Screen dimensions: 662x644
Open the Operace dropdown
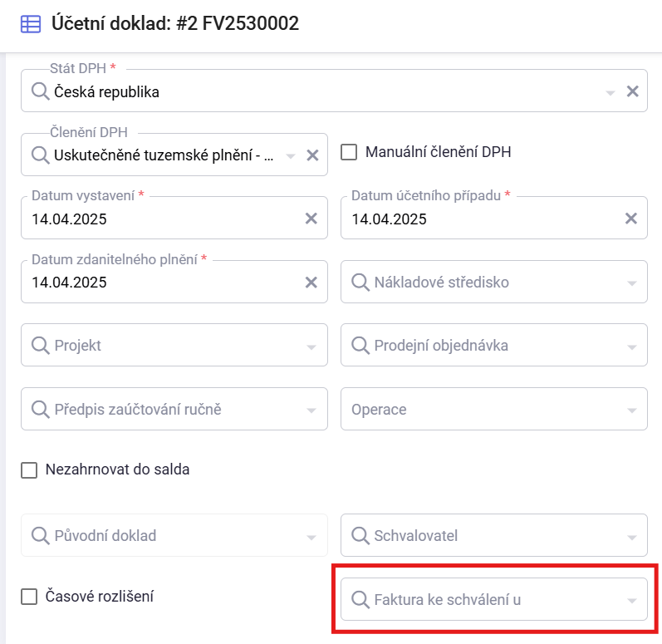494,409
